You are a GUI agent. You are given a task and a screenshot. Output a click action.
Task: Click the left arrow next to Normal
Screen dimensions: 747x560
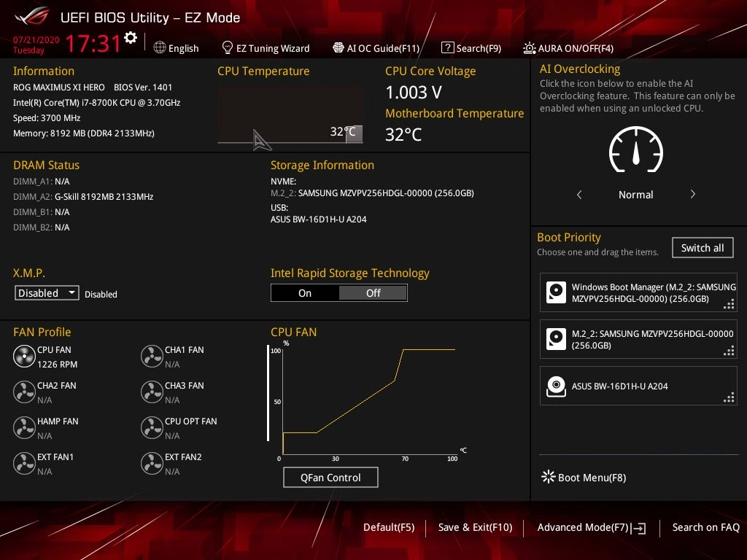coord(579,195)
